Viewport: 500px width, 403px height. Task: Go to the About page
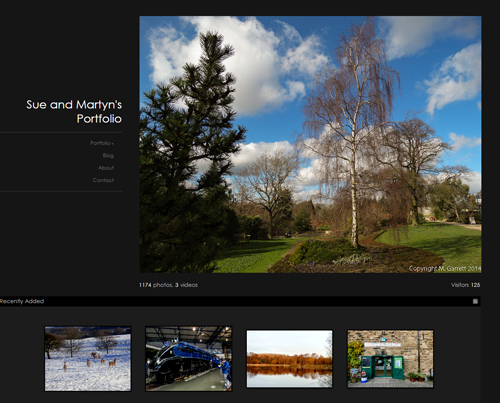(106, 168)
